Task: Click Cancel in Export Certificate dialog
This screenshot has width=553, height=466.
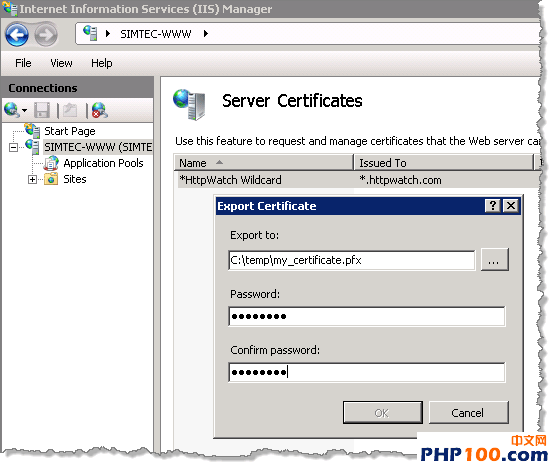Action: (468, 413)
